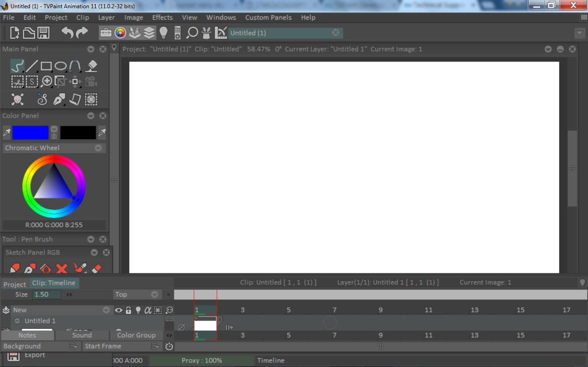Select the blue A color swatch
The image size is (588, 367).
(x=30, y=133)
